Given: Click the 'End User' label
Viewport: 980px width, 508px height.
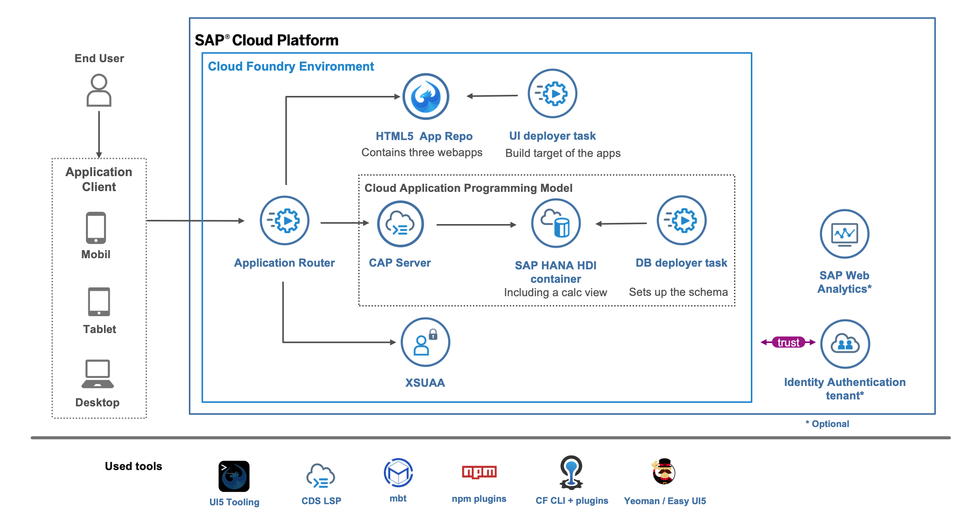Looking at the screenshot, I should coord(99,58).
